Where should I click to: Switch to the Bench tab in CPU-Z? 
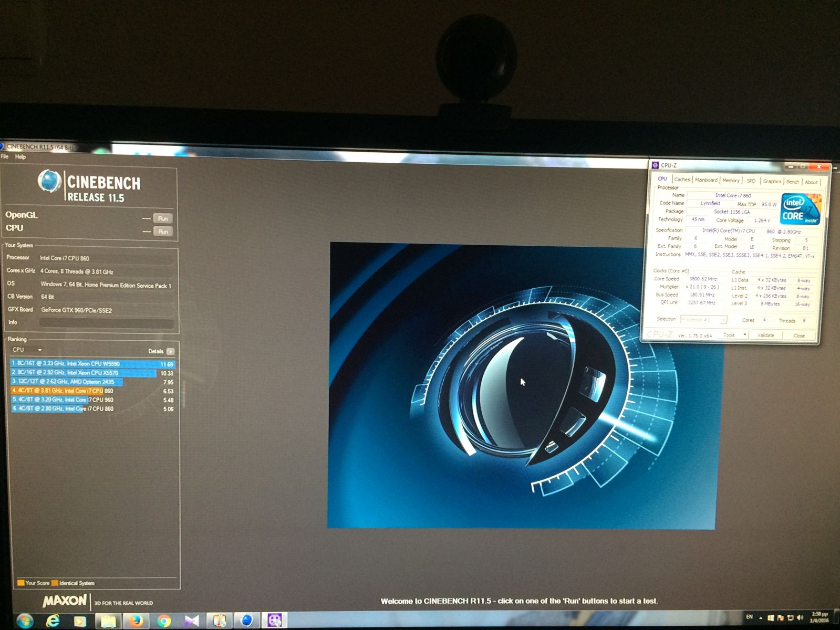793,182
